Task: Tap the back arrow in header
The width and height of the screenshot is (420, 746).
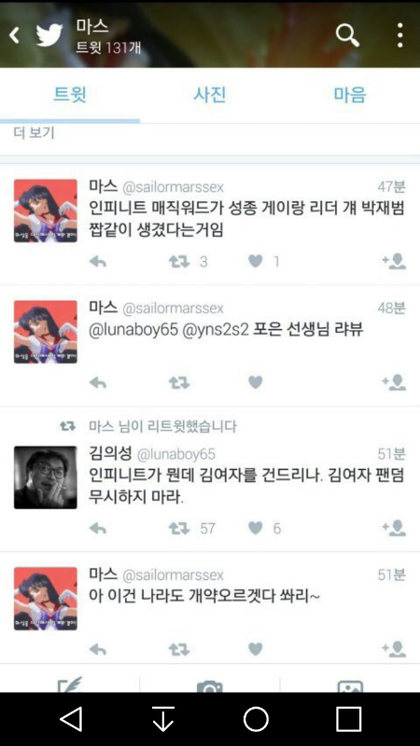Action: point(14,35)
